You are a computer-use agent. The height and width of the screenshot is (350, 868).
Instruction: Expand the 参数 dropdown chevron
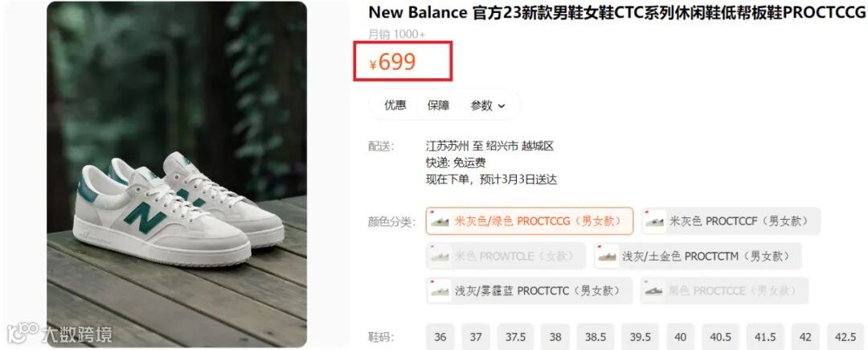502,105
